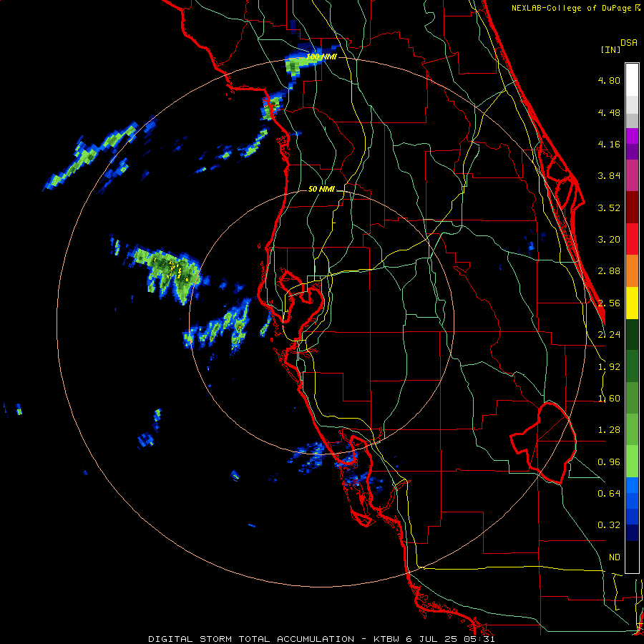Click the 50 NMI range ring label
This screenshot has height=644, width=644.
point(321,190)
